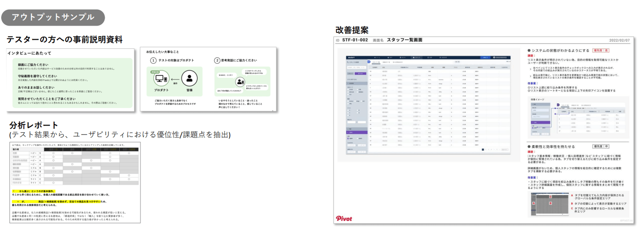Click the red 優先度：高 priority tag

point(600,51)
